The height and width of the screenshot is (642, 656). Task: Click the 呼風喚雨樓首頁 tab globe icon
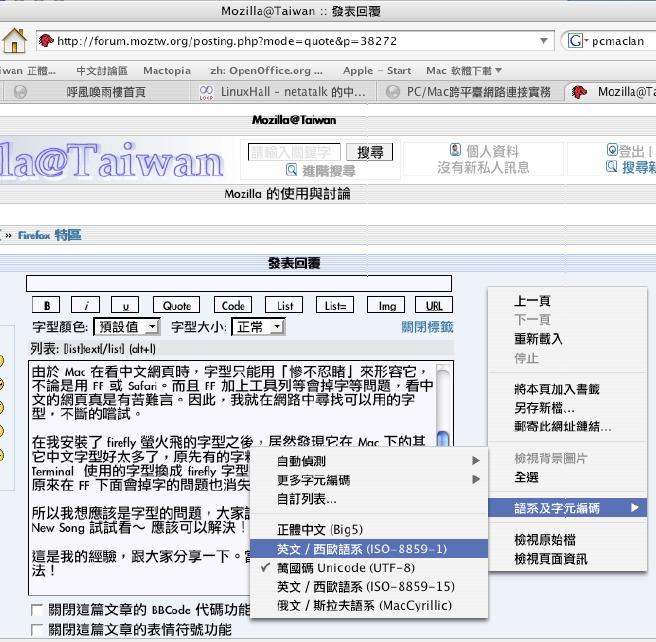point(20,92)
